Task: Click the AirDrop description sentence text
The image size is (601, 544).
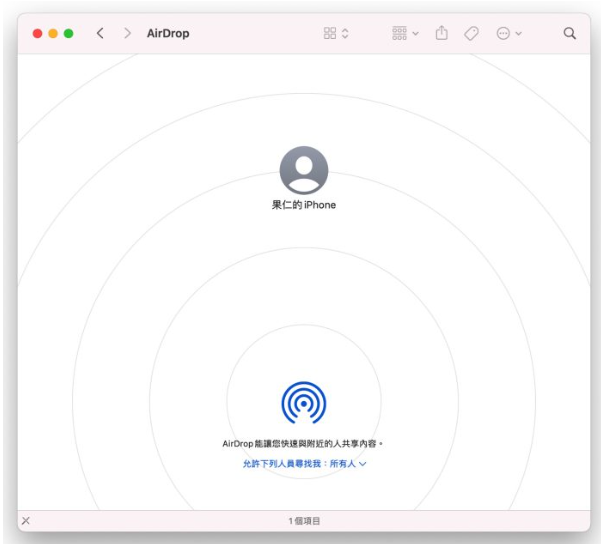Action: [x=303, y=444]
